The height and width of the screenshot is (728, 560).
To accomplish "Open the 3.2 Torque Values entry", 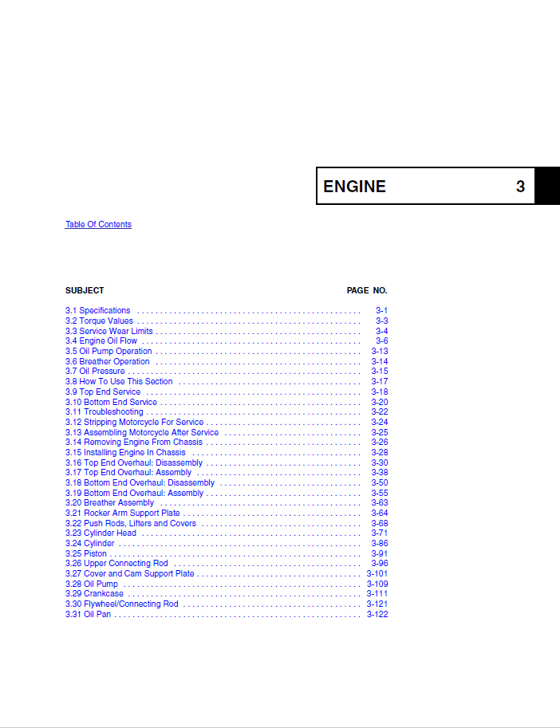I will coord(99,321).
